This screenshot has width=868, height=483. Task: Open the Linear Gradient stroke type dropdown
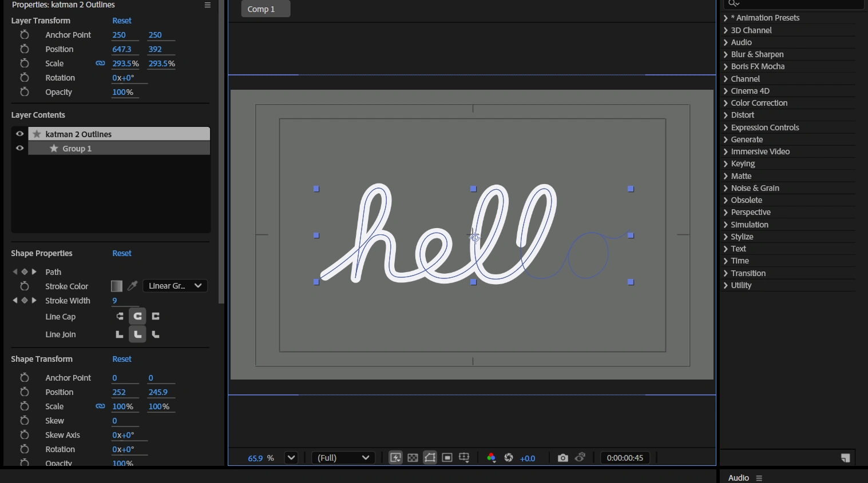(x=175, y=286)
